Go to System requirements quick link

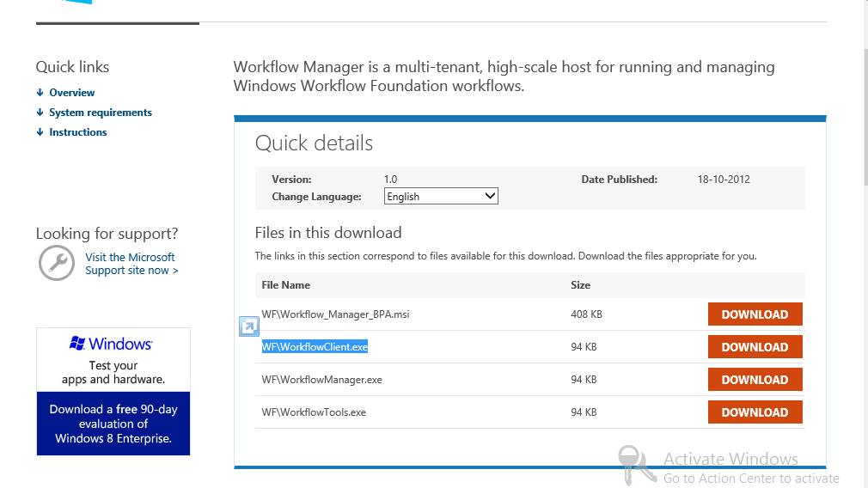(x=101, y=113)
